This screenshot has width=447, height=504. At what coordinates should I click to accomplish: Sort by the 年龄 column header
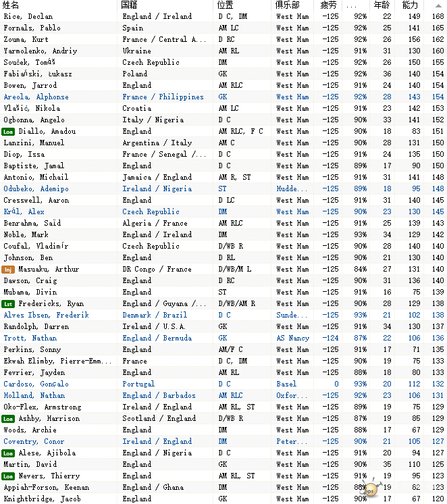click(382, 5)
